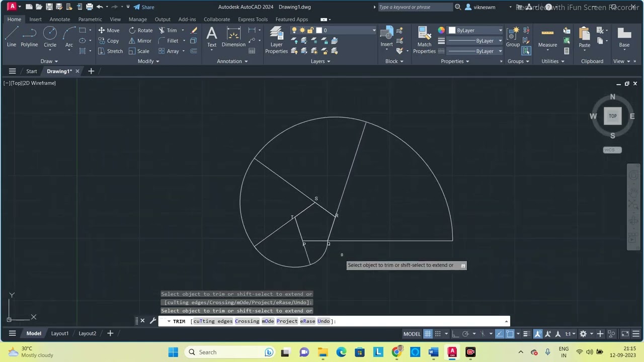Viewport: 644px width, 362px height.
Task: Open the Start tab
Action: 32,71
